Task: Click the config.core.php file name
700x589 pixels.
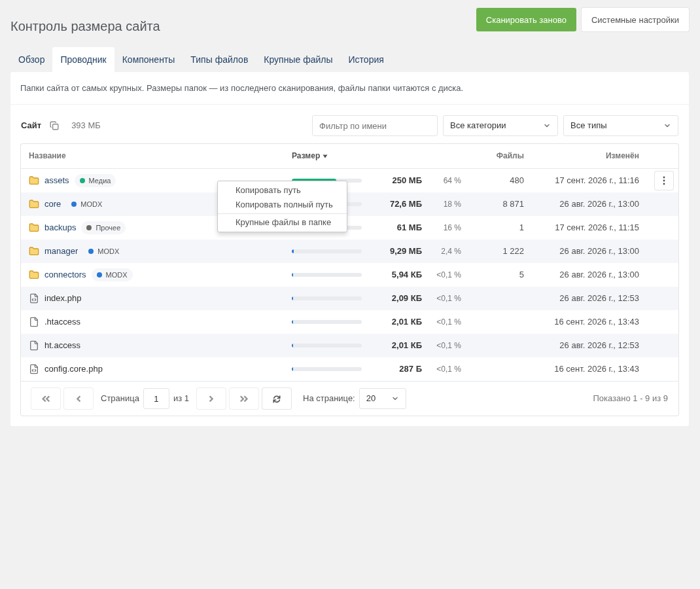Action: click(74, 369)
